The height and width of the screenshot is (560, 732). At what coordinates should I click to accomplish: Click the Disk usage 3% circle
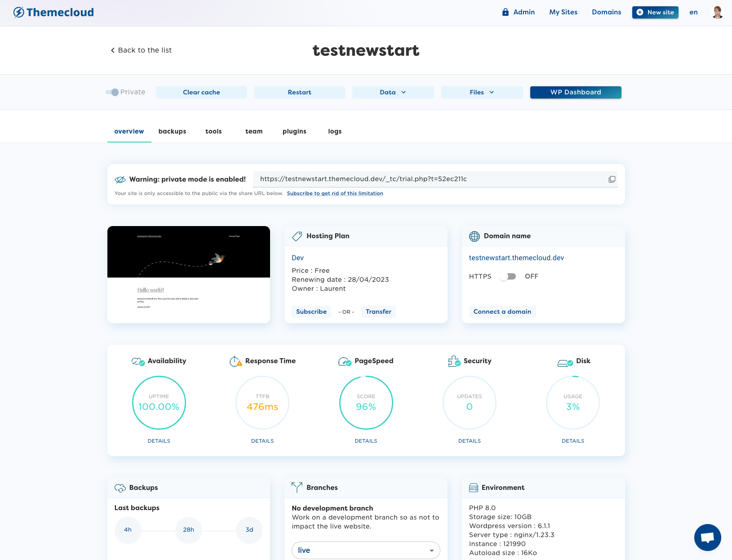573,403
